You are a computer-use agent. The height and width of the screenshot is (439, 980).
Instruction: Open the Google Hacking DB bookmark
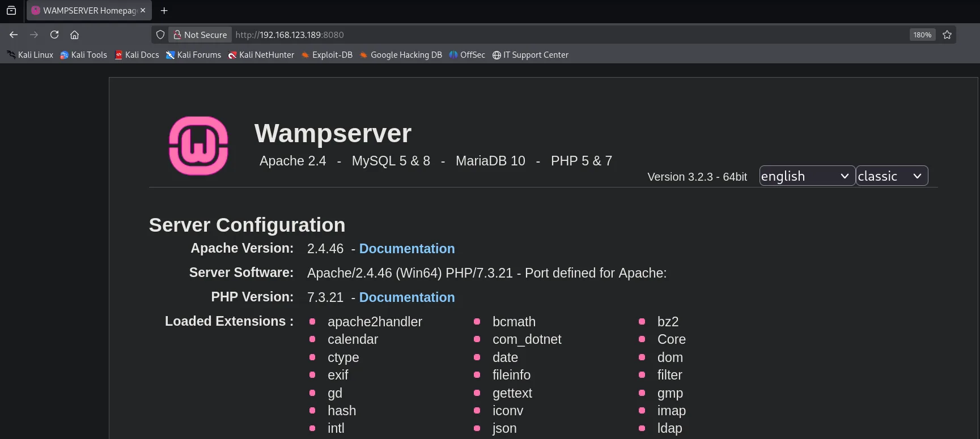401,55
